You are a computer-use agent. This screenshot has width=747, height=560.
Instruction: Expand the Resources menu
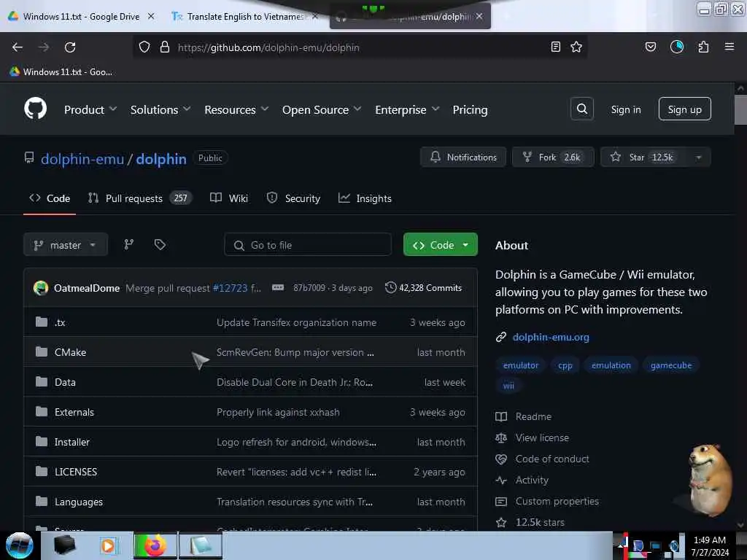pyautogui.click(x=236, y=109)
